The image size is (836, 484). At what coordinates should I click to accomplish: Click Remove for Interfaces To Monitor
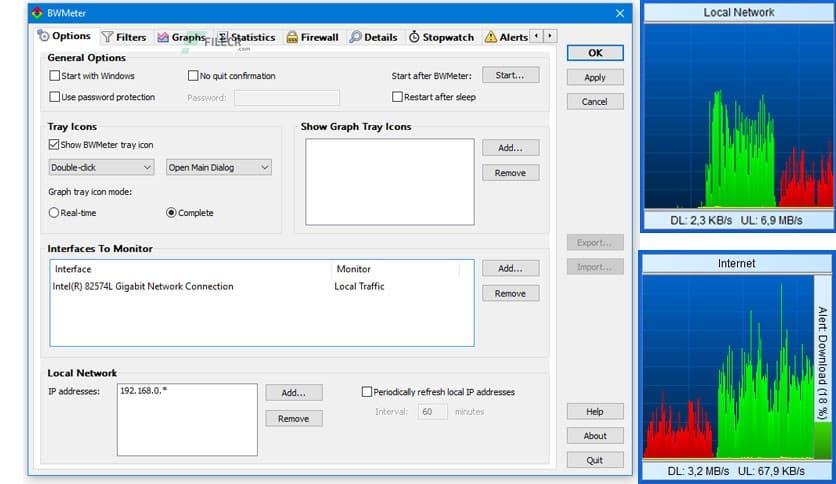pos(511,293)
